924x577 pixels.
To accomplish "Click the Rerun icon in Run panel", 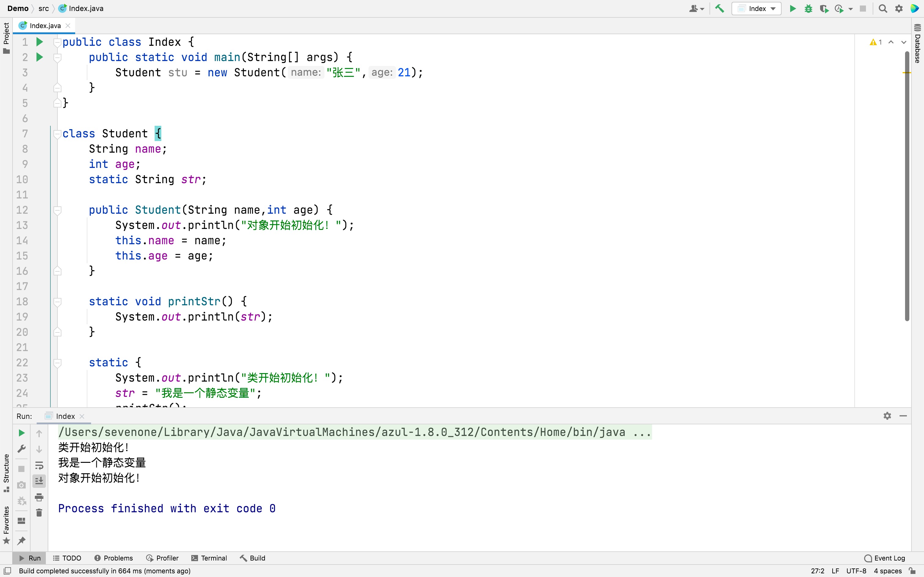I will tap(22, 433).
